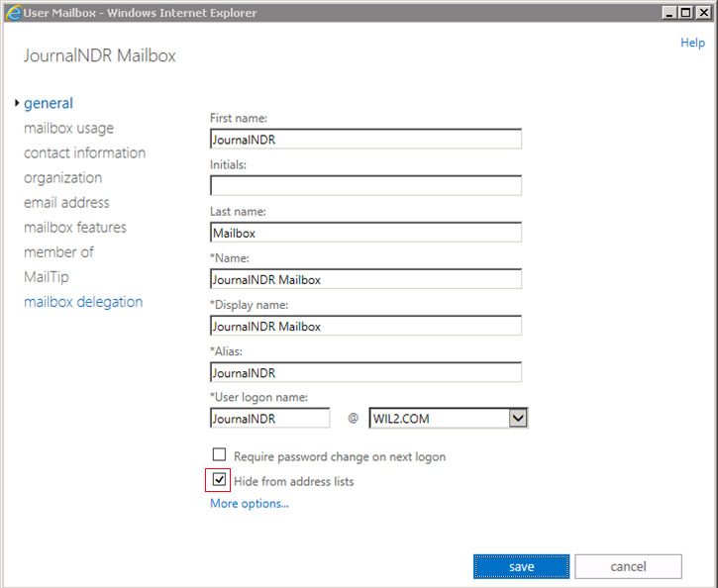This screenshot has width=718, height=588.
Task: Click the User logon name field
Action: point(270,418)
